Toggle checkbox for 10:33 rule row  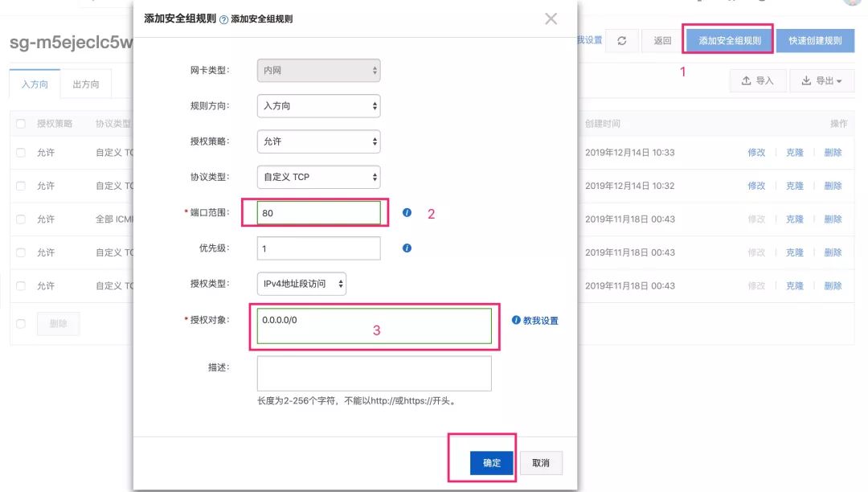pos(21,152)
